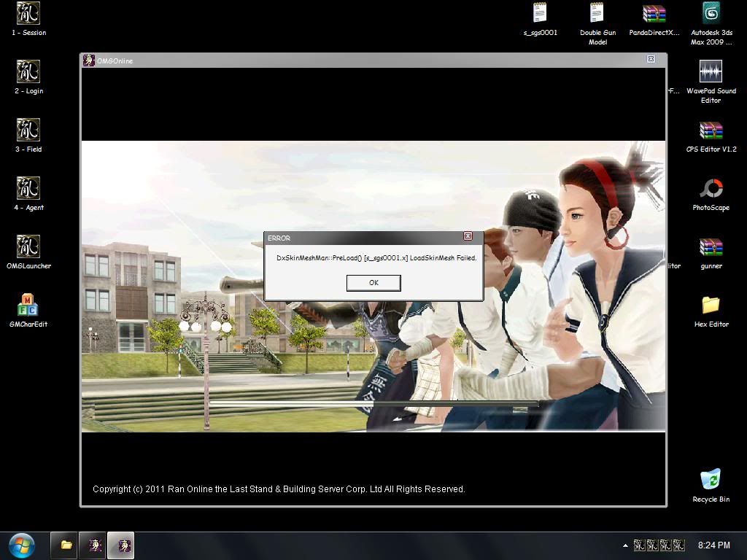Select the PandaDirectX archive icon
This screenshot has height=560, width=747.
coord(654,14)
